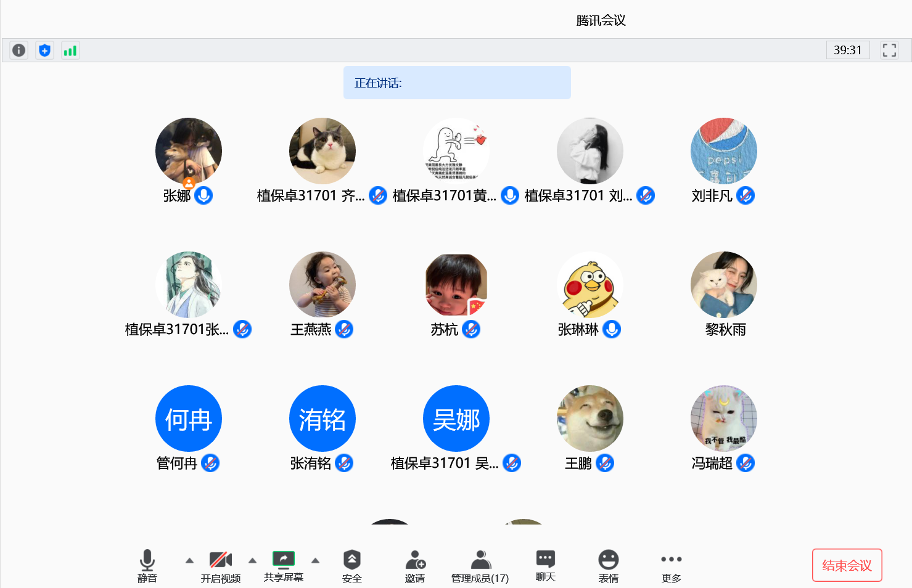Expand the arrow next to 开启视频
This screenshot has height=588, width=912.
click(x=252, y=561)
